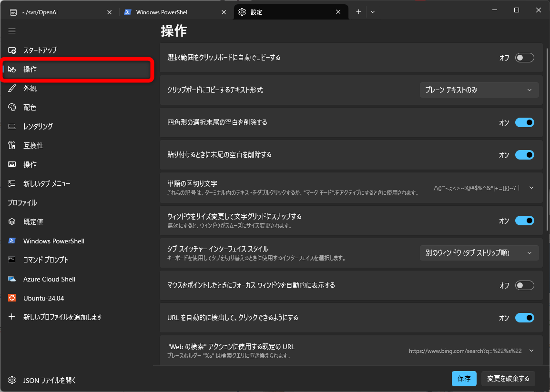
Task: Open the Windows PowerShell profile icon
Action: [x=11, y=241]
